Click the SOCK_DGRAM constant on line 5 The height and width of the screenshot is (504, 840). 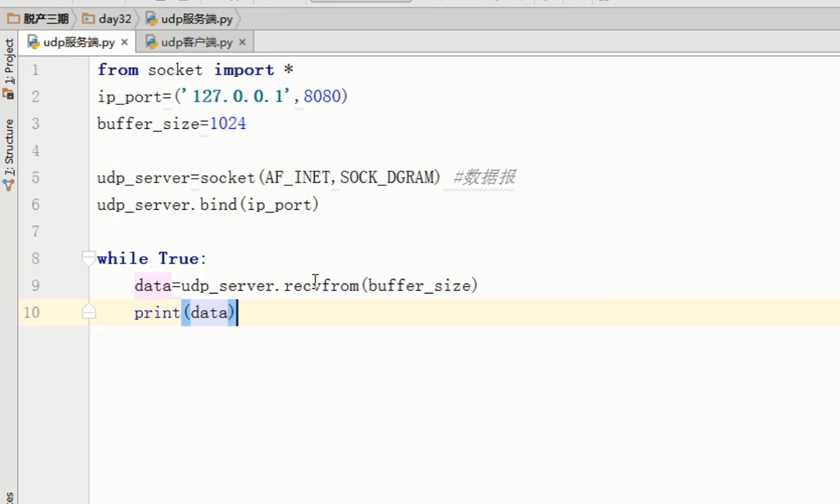point(390,177)
